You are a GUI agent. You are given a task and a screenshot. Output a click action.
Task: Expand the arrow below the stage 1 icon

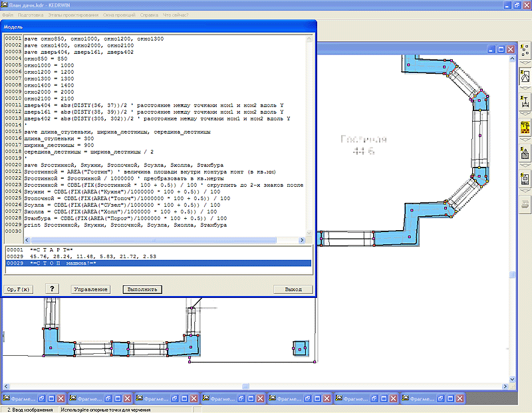click(x=525, y=63)
